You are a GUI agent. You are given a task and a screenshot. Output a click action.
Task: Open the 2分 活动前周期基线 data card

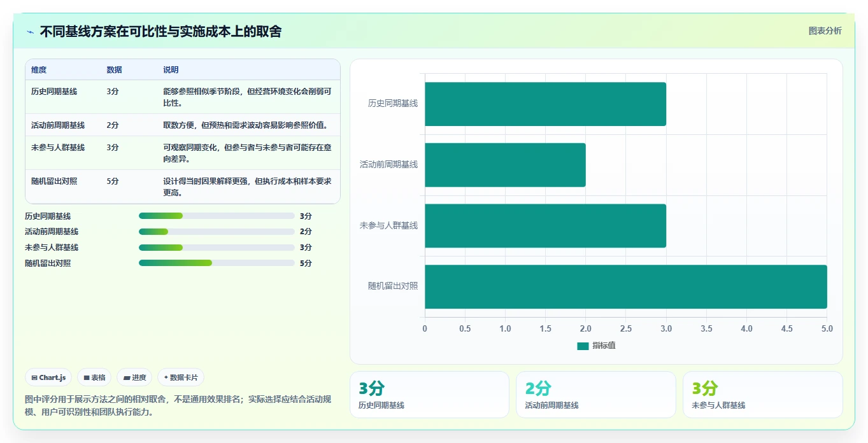pyautogui.click(x=595, y=395)
